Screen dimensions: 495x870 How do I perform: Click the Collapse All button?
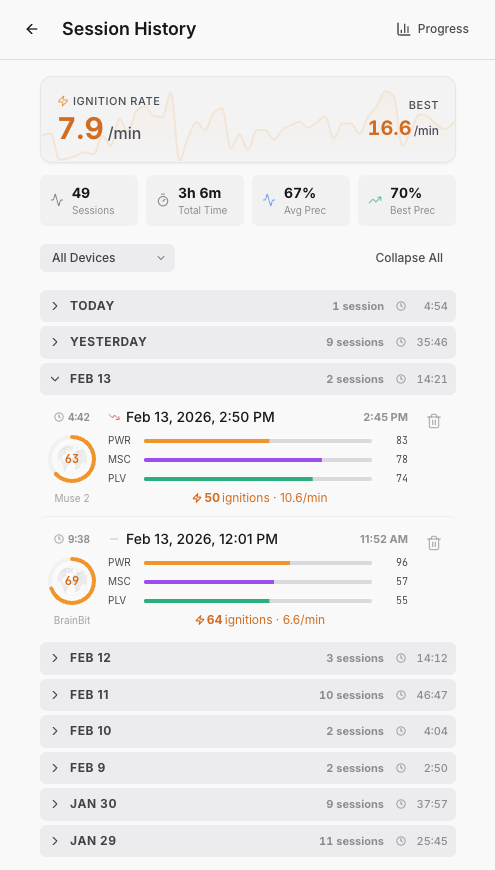coord(409,258)
